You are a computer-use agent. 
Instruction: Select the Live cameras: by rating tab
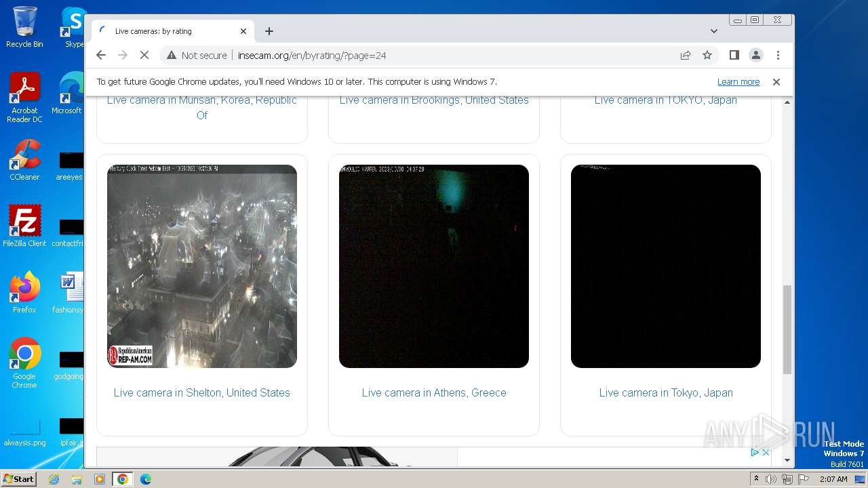(x=173, y=31)
